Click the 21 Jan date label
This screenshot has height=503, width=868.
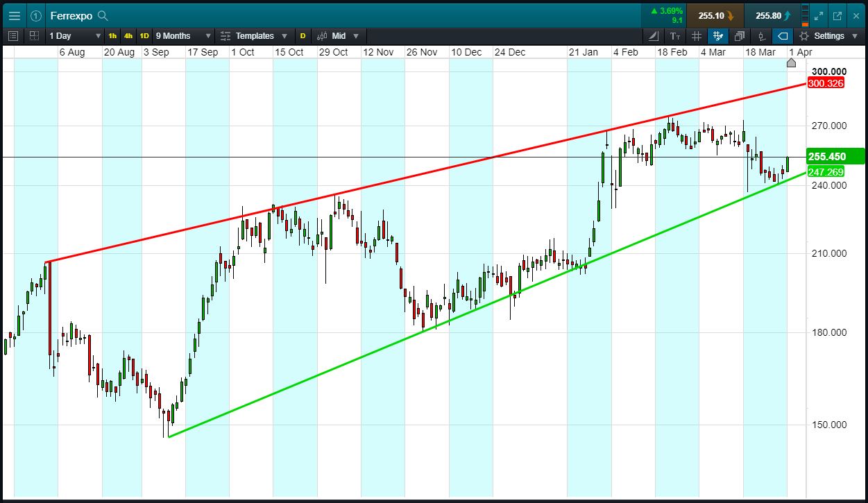click(x=584, y=52)
